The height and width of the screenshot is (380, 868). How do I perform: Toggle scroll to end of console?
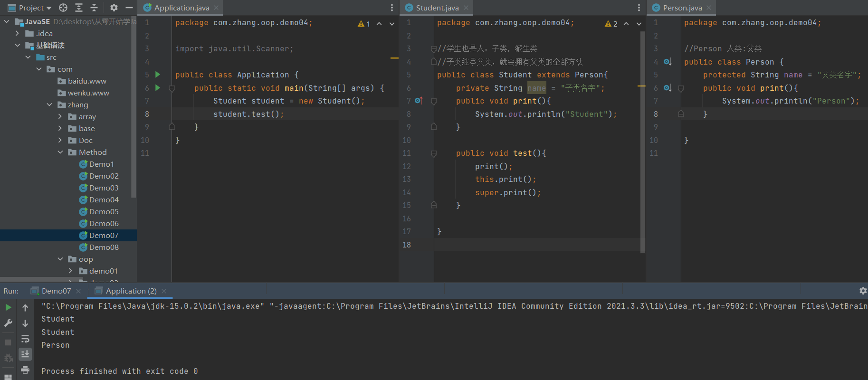[x=25, y=354]
